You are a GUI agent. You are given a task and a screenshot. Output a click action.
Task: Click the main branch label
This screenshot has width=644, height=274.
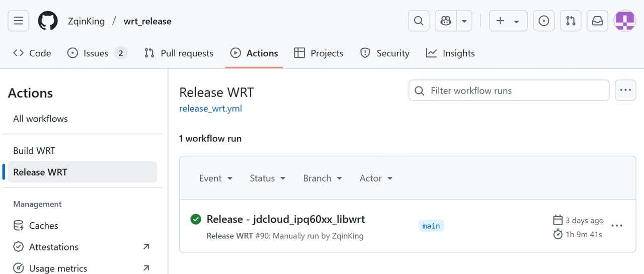tap(431, 226)
